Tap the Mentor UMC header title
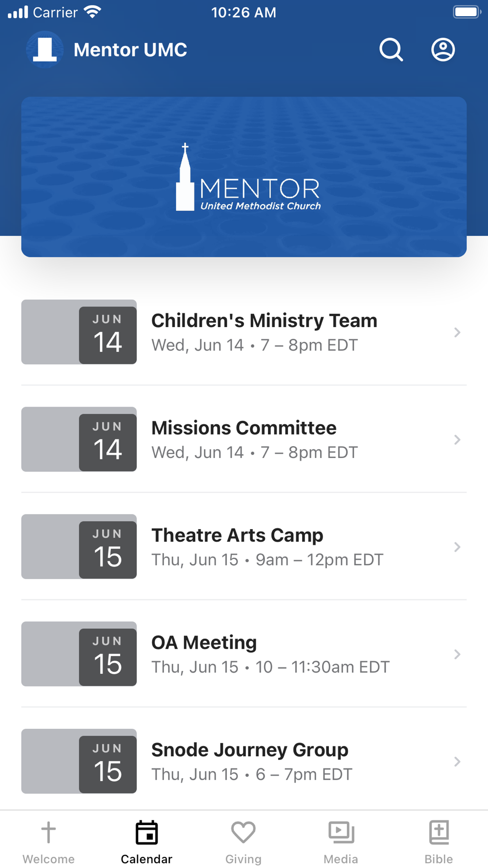Screen dimensions: 488x868 click(130, 50)
